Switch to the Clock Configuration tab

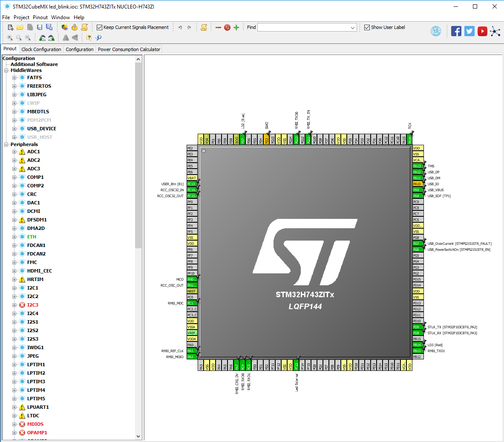pos(41,49)
